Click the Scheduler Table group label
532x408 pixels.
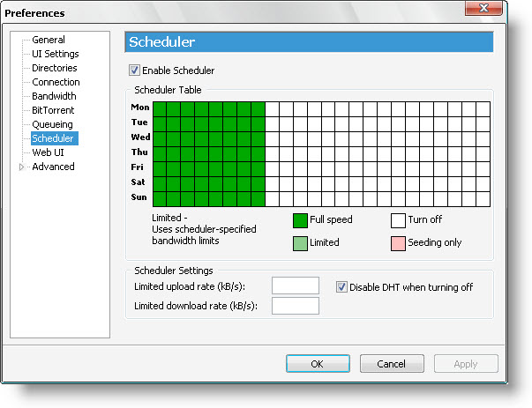[168, 90]
